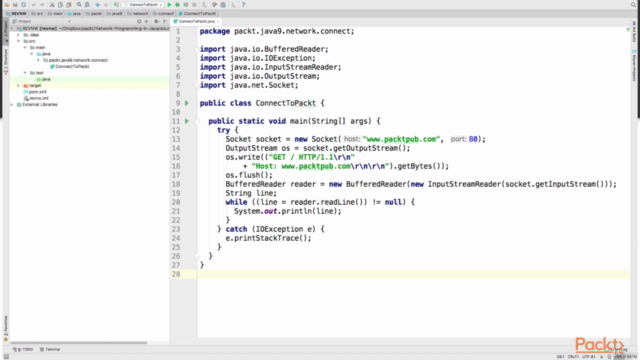Image resolution: width=640 pixels, height=360 pixels.
Task: Open the Favorites side tool window tab
Action: pos(6,329)
